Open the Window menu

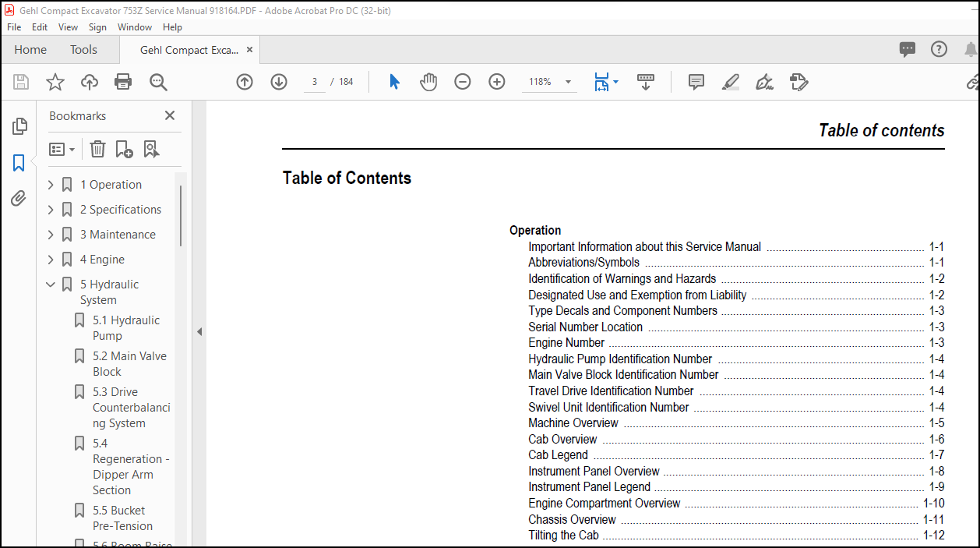click(x=135, y=27)
